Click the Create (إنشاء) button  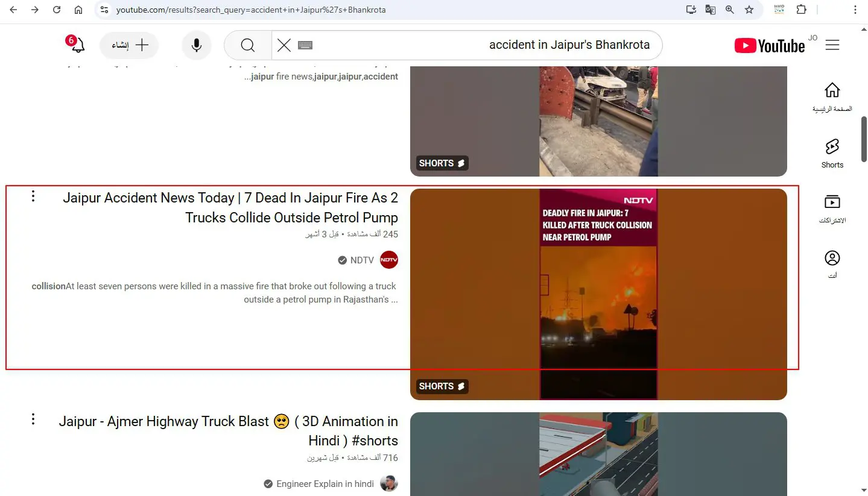tap(129, 45)
